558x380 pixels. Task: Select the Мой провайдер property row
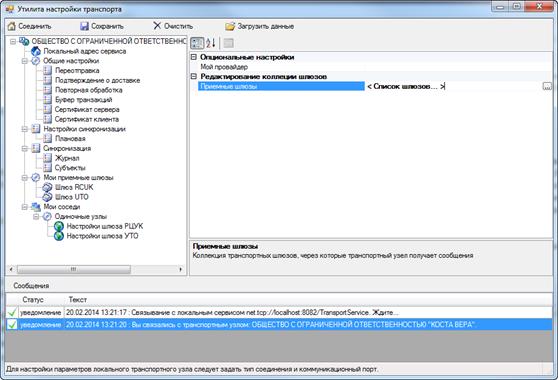pyautogui.click(x=374, y=67)
